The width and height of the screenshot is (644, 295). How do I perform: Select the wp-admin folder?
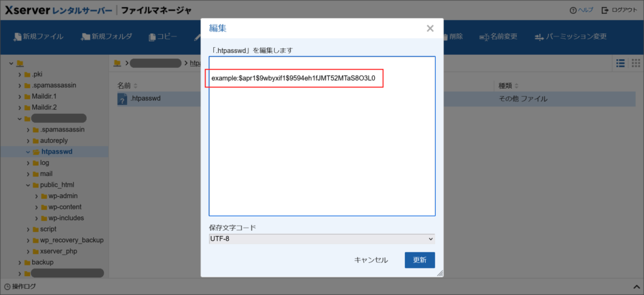[x=63, y=196]
